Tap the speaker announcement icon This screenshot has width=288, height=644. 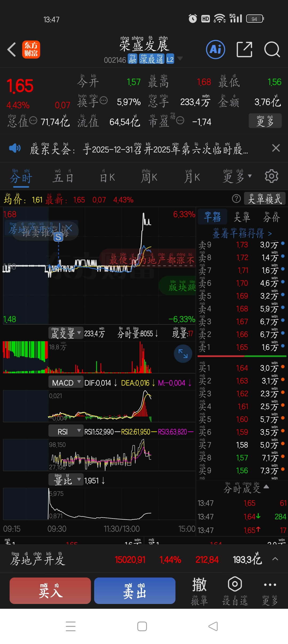(x=15, y=148)
